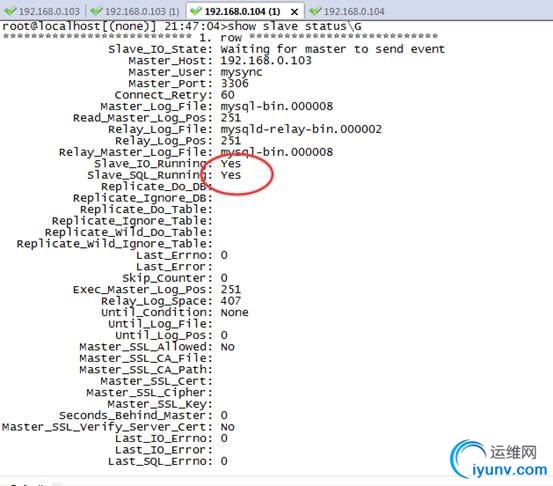Screen dimensions: 553x486
Task: Click Relay_Master_Log_File value mysql-bin.000008
Action: pos(277,152)
